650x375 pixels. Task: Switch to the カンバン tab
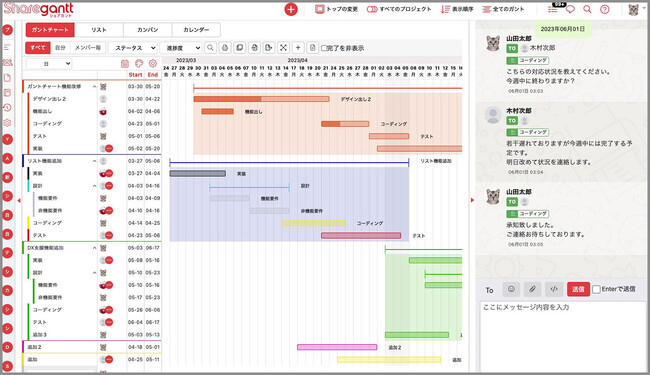(147, 30)
